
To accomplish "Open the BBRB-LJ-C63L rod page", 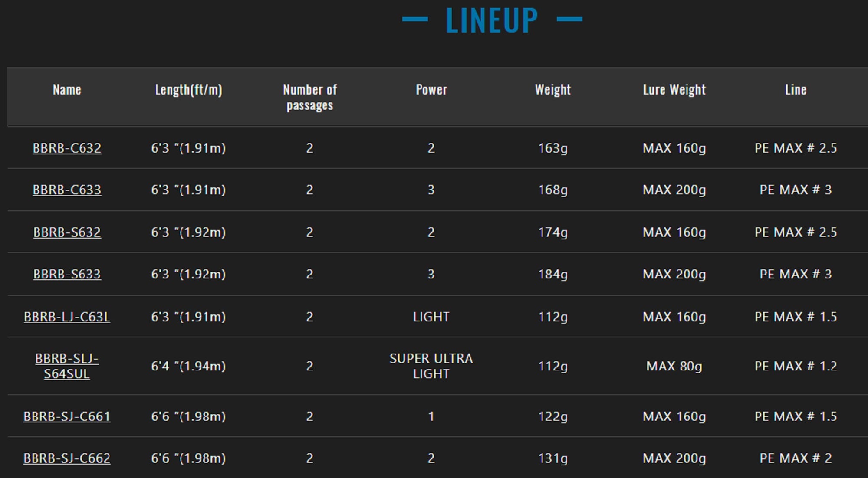I will (67, 317).
